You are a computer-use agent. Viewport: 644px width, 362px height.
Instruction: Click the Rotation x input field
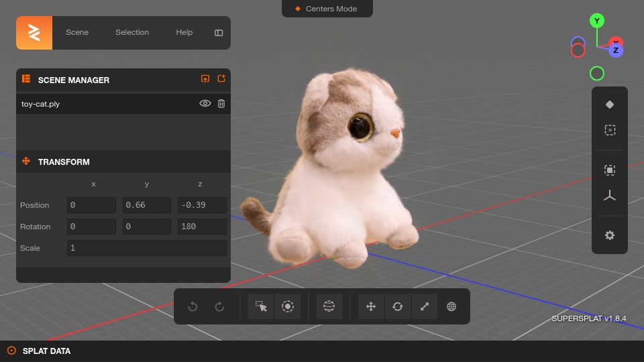coord(91,227)
